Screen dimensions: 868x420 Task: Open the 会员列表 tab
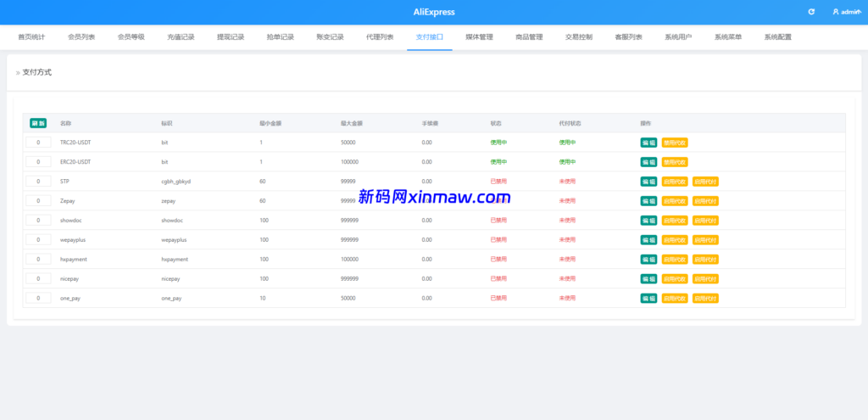[x=81, y=37]
